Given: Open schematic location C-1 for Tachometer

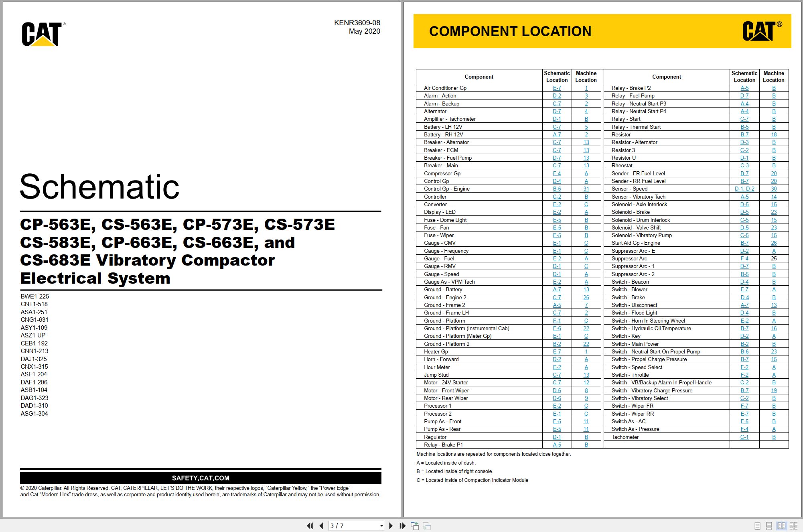Looking at the screenshot, I should (x=744, y=437).
